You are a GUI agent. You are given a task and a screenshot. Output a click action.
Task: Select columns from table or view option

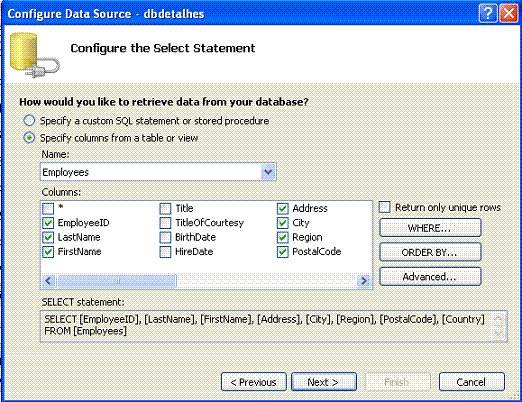(29, 138)
